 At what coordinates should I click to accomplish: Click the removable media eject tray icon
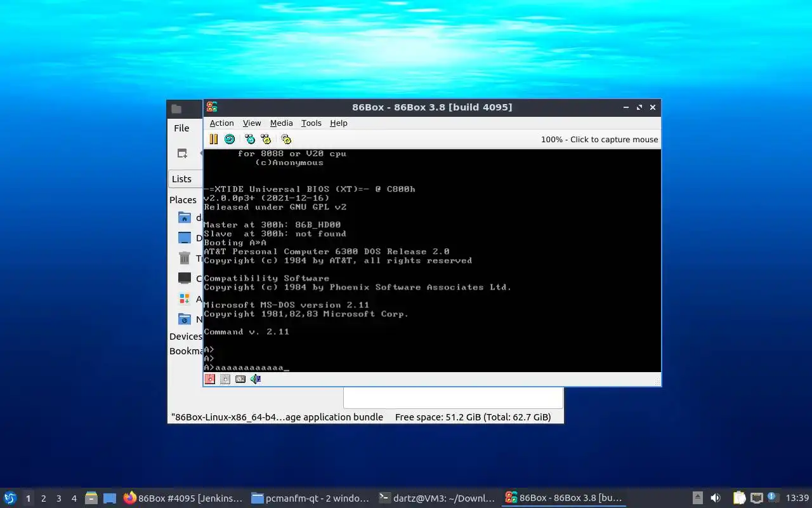tap(697, 498)
